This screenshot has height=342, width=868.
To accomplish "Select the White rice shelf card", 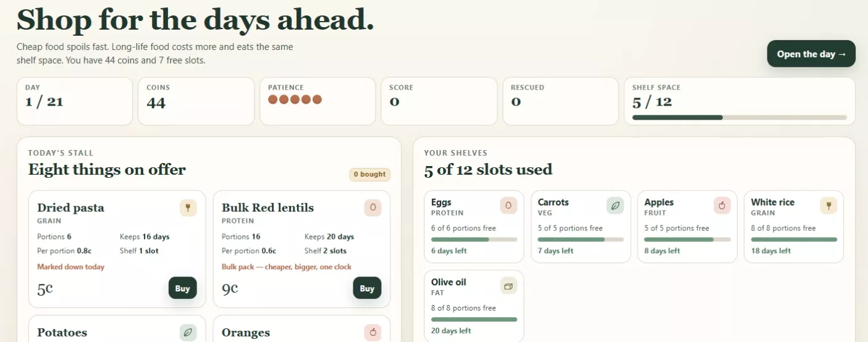I will (x=794, y=227).
